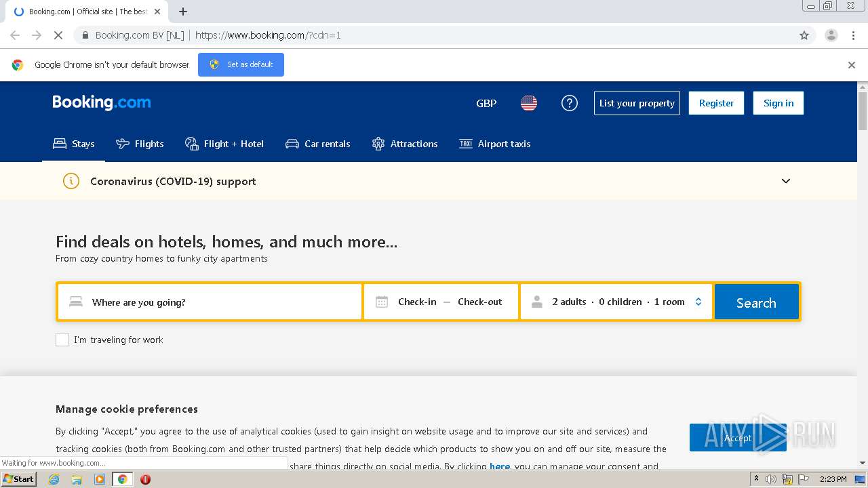Click the Sign in button

[778, 103]
